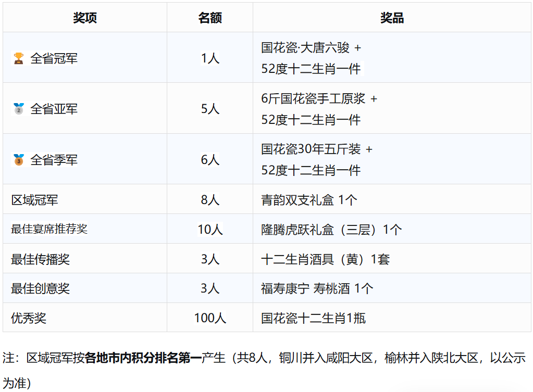Select the 奖品 column header
The height and width of the screenshot is (392, 533).
coord(392,18)
